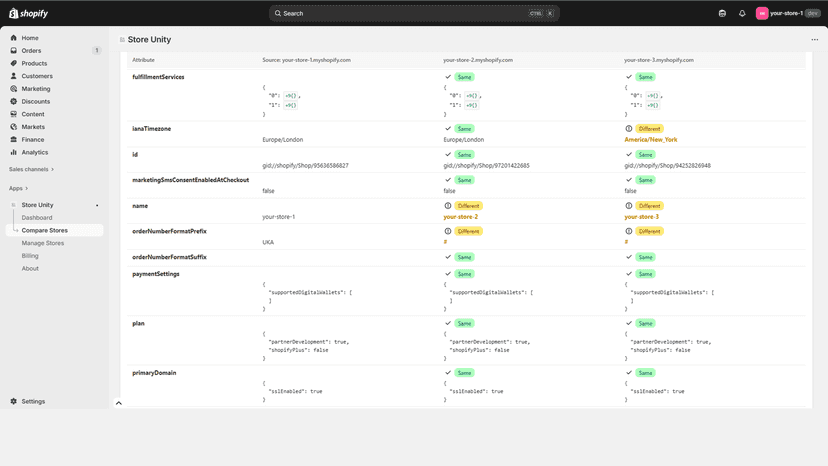The height and width of the screenshot is (466, 828).
Task: Open the notifications bell icon
Action: tap(742, 13)
